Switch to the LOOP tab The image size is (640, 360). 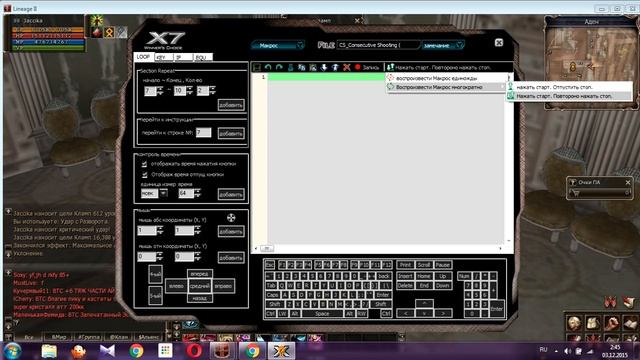(x=143, y=57)
